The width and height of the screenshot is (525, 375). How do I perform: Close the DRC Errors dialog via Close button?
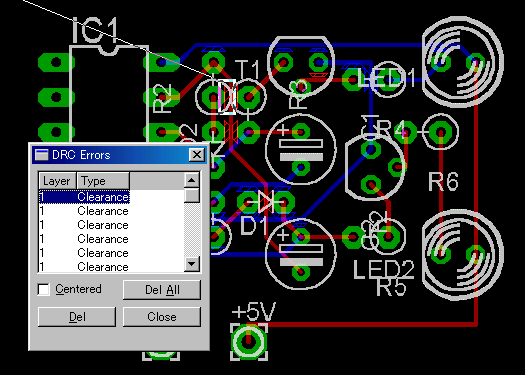pyautogui.click(x=162, y=317)
